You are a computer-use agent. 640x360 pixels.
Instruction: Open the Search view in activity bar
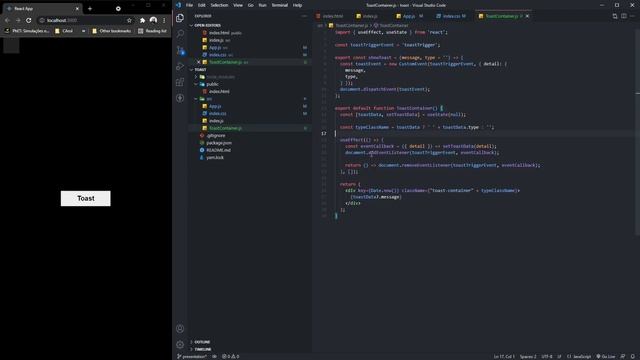click(x=180, y=34)
